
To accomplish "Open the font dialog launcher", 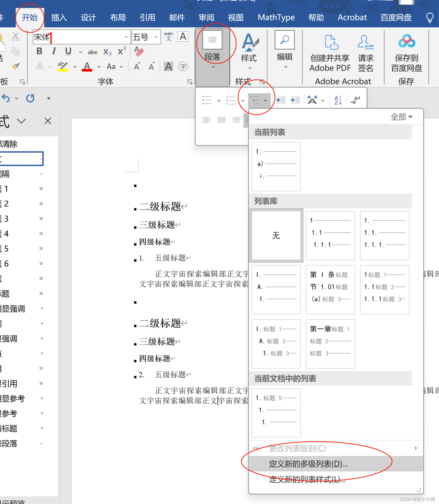I will pos(190,82).
